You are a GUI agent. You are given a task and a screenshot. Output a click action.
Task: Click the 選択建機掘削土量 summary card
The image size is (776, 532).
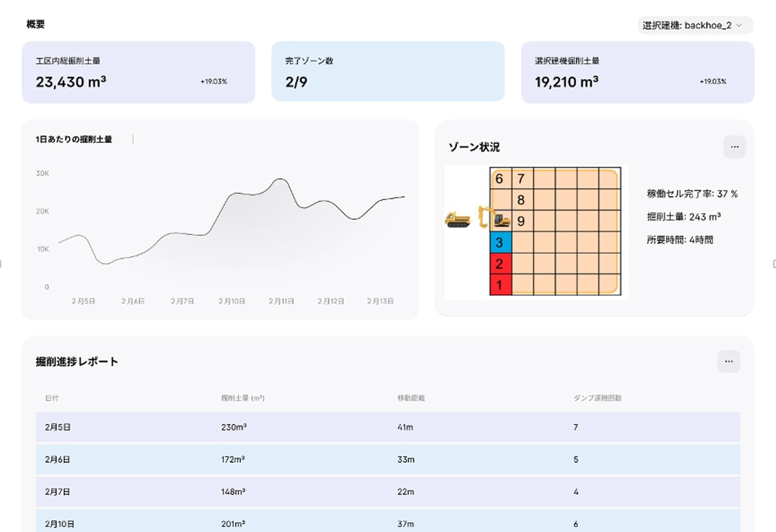637,72
